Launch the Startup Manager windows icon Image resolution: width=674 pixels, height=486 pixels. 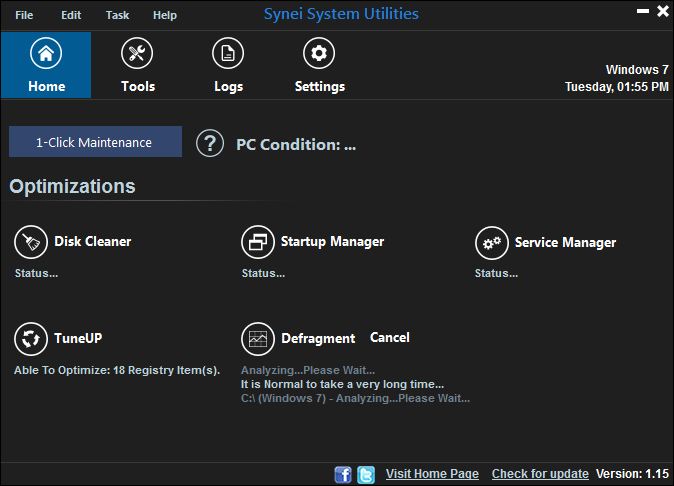tap(258, 242)
